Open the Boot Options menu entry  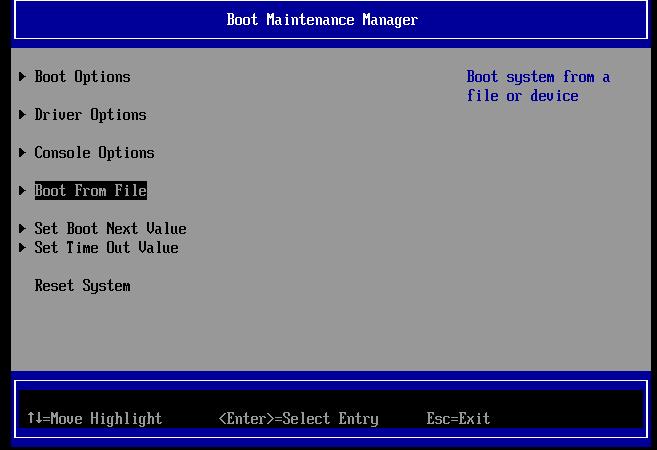pos(83,77)
